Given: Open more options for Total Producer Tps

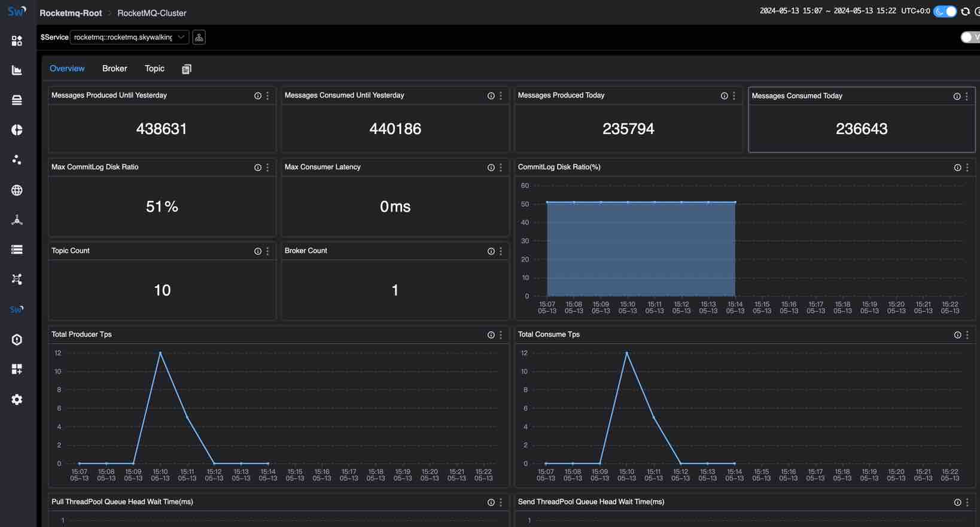Looking at the screenshot, I should pos(501,335).
